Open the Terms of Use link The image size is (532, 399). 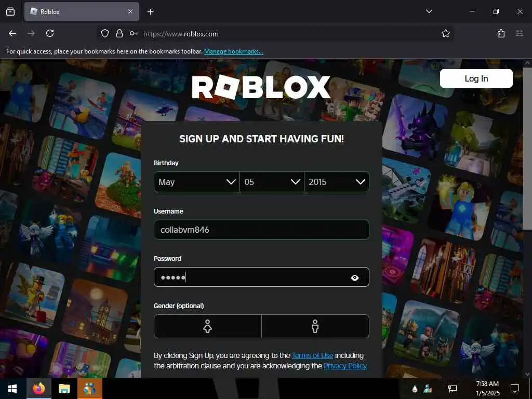pos(312,355)
